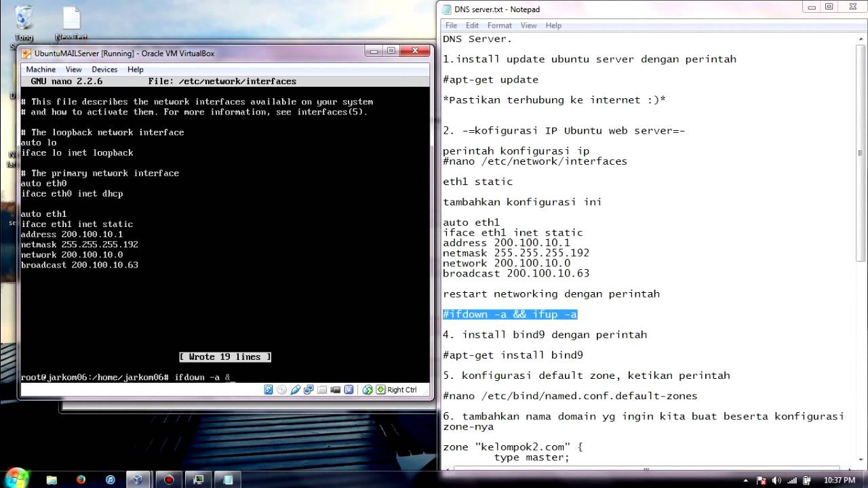Click the USB devices icon in VirtualBox status bar

[296, 390]
